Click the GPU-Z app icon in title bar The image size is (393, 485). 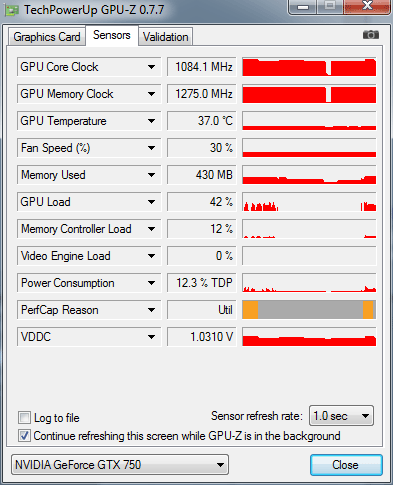tap(12, 10)
